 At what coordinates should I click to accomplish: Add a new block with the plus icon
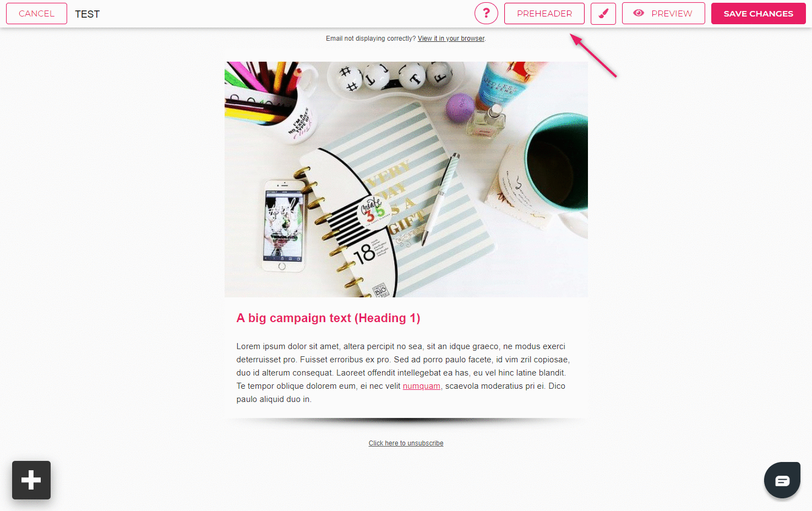(31, 480)
